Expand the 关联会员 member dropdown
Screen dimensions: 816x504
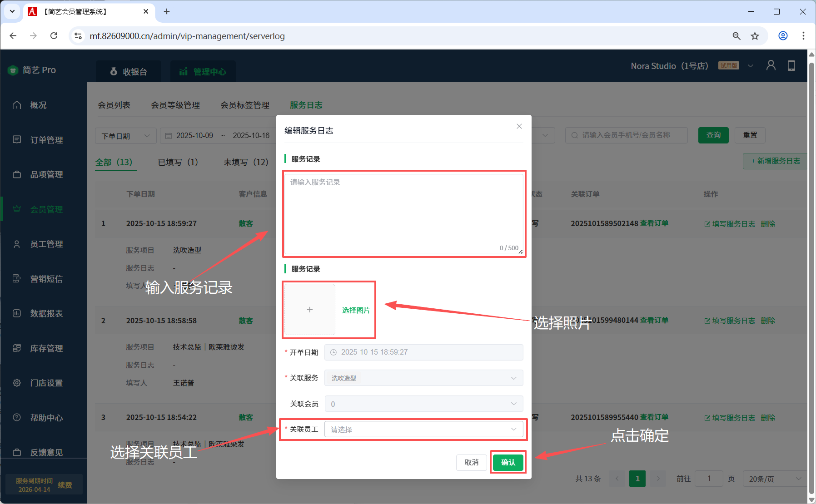point(423,404)
